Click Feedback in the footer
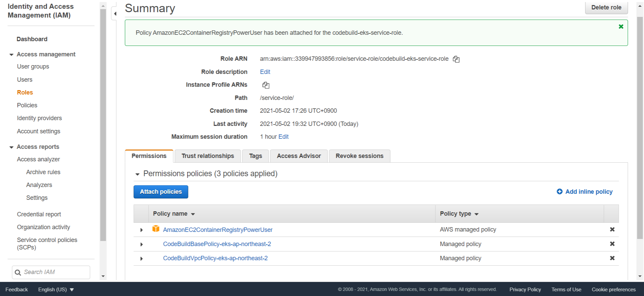 [17, 290]
